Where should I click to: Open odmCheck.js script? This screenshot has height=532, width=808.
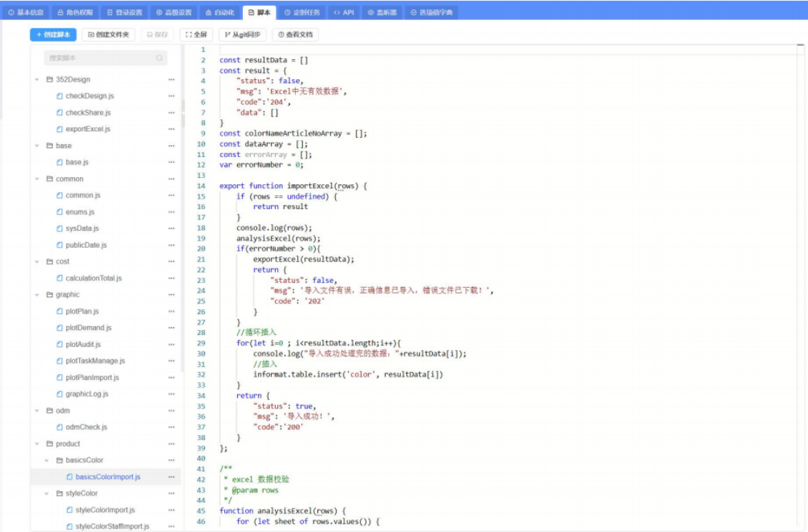click(x=86, y=427)
